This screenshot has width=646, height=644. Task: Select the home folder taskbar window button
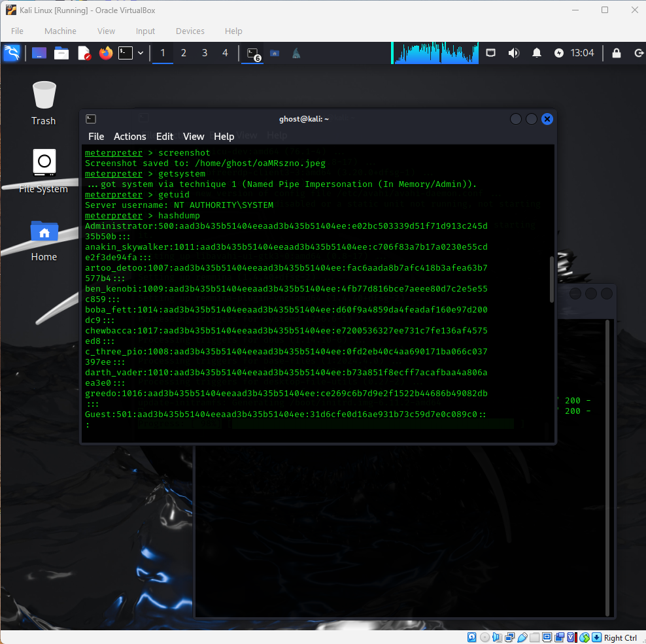(275, 53)
